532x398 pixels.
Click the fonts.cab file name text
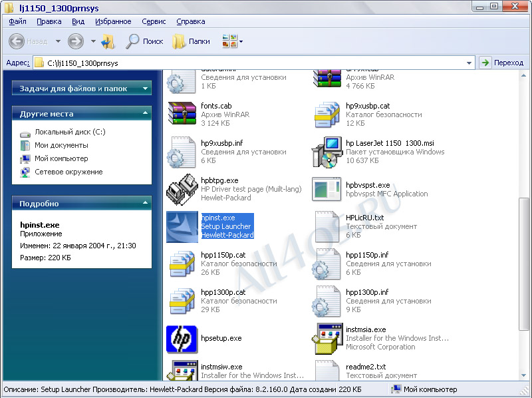(x=216, y=106)
